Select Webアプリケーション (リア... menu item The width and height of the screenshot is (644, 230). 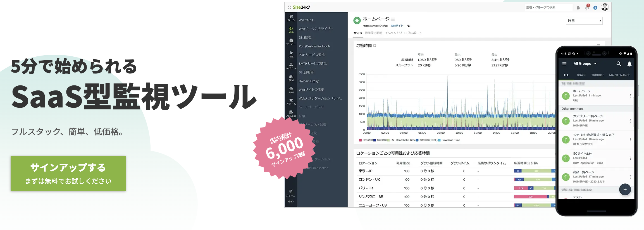pos(320,98)
